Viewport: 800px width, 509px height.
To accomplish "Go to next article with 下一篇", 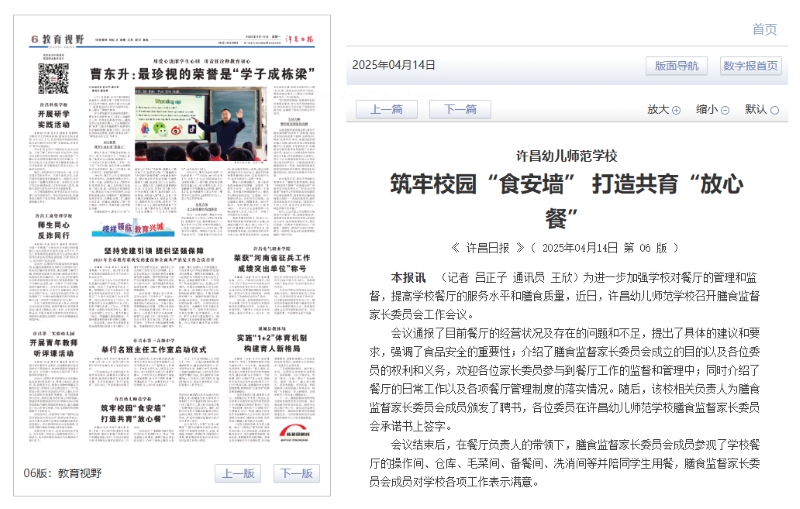I will click(460, 109).
